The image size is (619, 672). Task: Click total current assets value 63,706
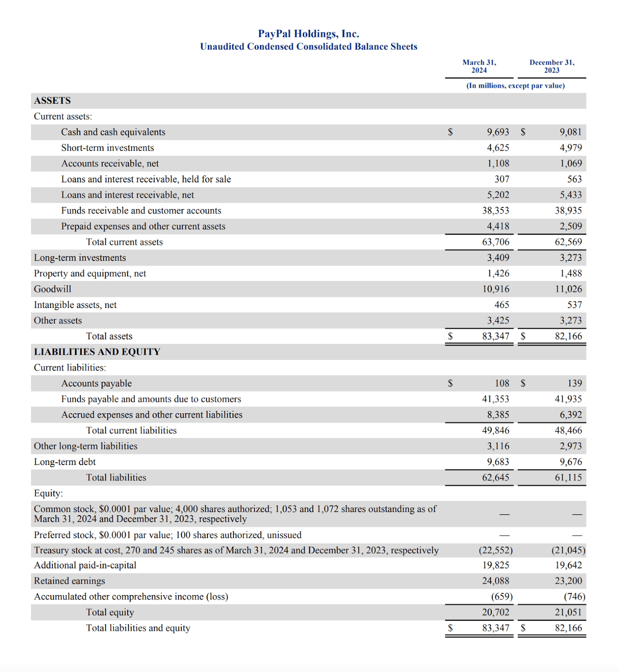click(x=496, y=242)
